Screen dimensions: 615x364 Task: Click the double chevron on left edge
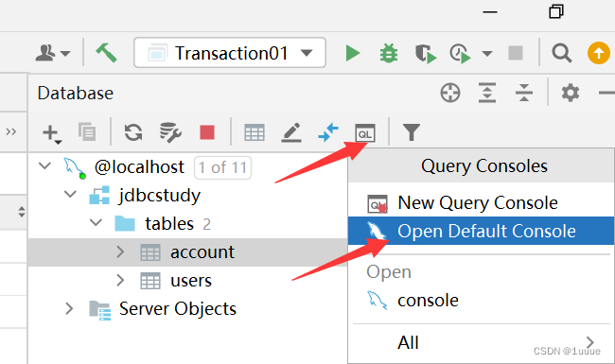coord(11,131)
